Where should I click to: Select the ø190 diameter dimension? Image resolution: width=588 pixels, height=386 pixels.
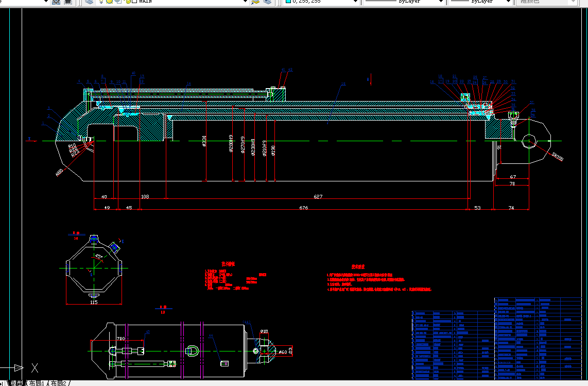pyautogui.click(x=273, y=150)
